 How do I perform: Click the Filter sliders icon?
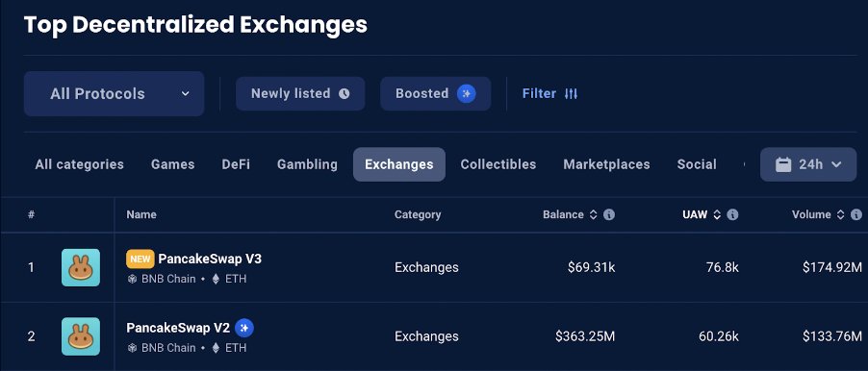[x=571, y=94]
